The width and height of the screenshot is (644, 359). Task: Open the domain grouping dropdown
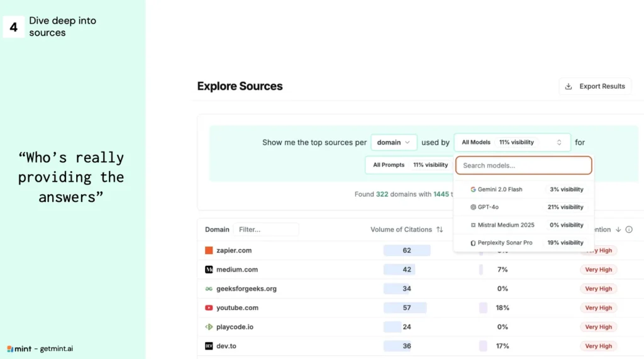tap(394, 143)
